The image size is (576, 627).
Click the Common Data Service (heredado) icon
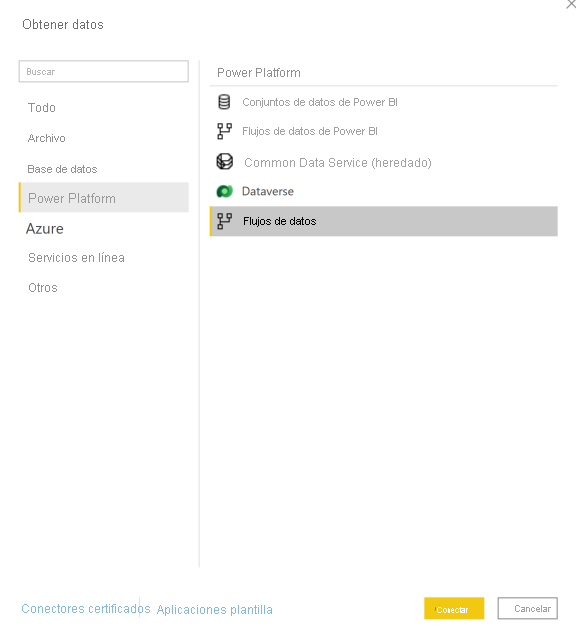[x=224, y=162]
